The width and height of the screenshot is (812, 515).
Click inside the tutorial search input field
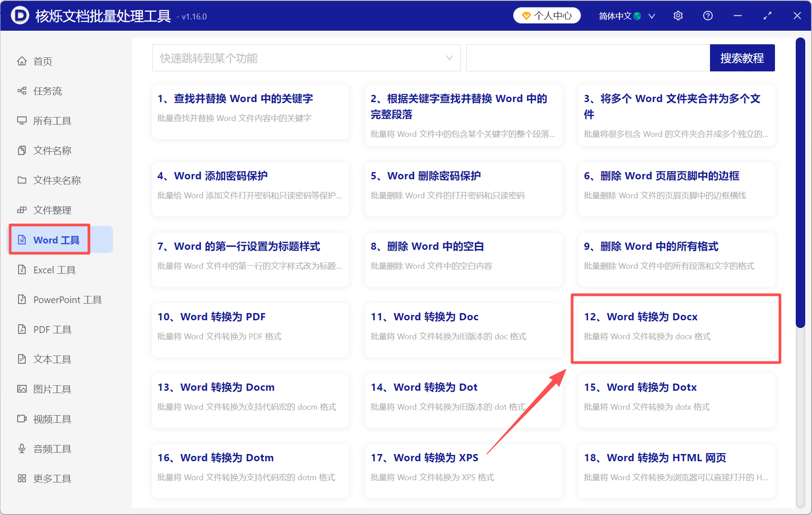point(587,58)
